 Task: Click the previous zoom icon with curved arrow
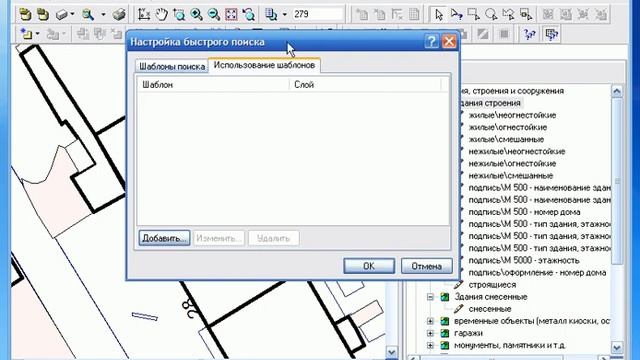tap(248, 15)
